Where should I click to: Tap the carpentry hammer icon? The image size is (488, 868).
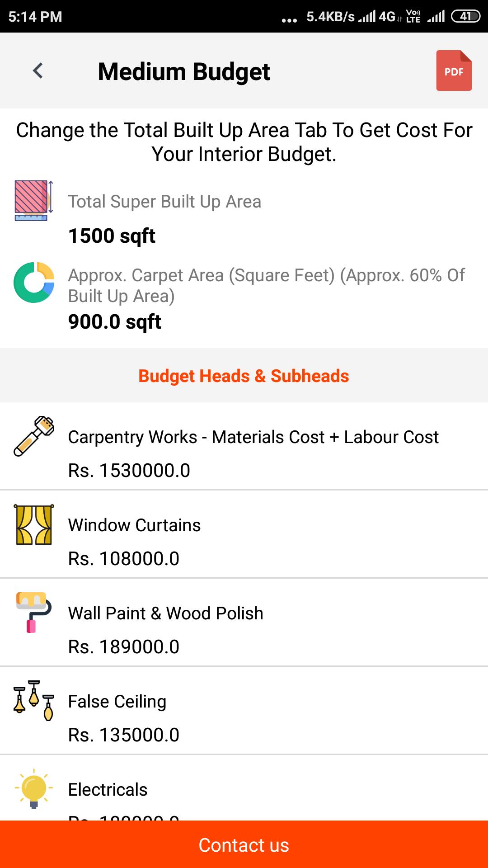(34, 436)
